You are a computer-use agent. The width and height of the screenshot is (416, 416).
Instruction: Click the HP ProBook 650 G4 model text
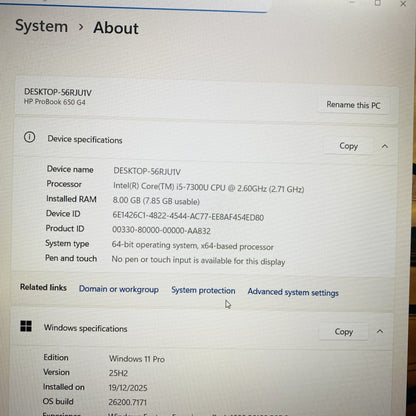click(55, 102)
